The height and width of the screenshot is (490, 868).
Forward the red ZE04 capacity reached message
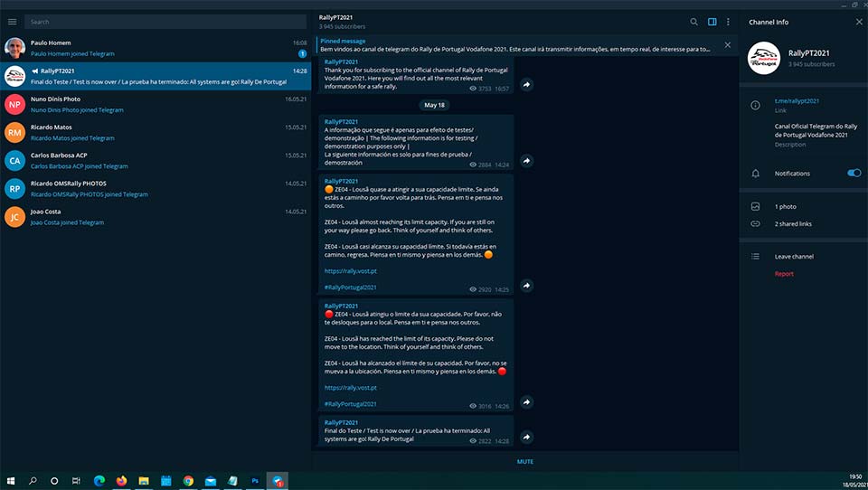[x=526, y=402]
